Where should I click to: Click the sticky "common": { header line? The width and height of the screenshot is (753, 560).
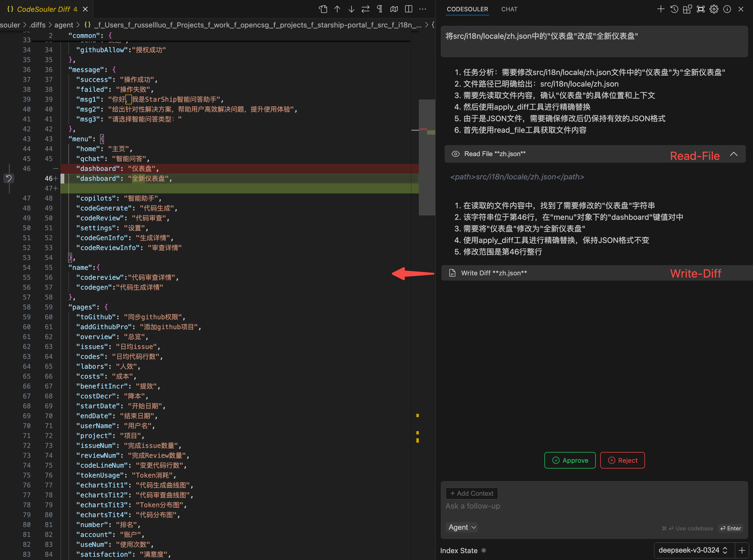(x=90, y=35)
